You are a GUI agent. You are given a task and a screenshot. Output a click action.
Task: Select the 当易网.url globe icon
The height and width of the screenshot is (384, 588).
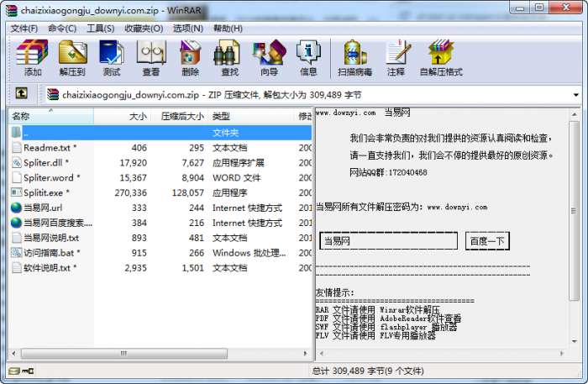(17, 208)
